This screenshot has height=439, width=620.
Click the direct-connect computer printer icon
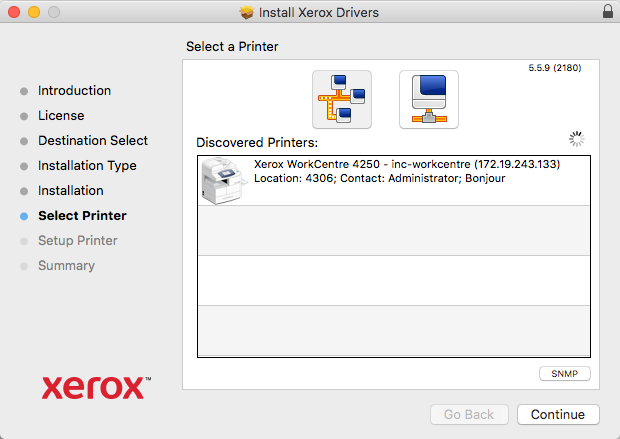(429, 99)
